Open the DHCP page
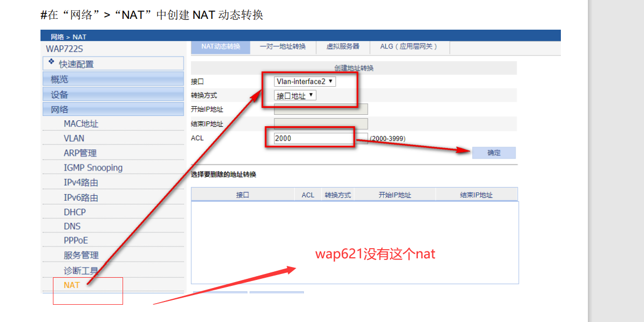This screenshot has width=644, height=322. pos(74,212)
